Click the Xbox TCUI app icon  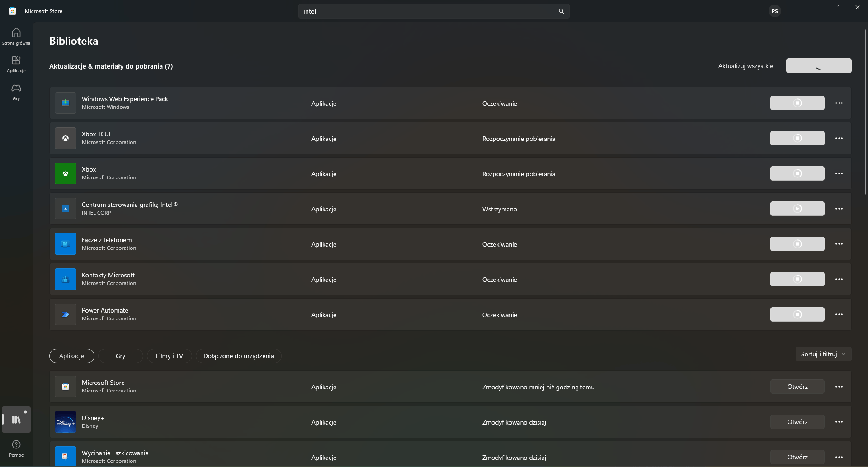click(66, 138)
